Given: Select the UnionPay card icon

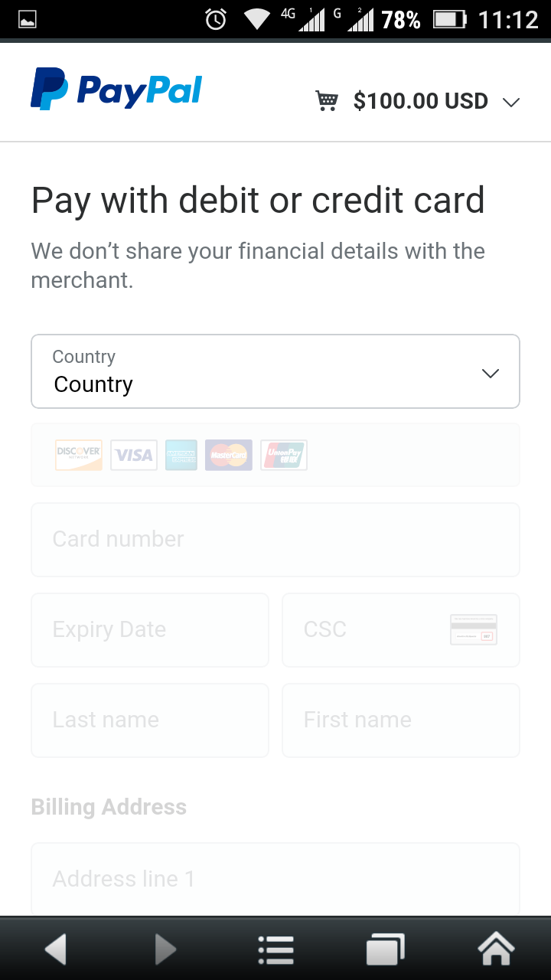Looking at the screenshot, I should click(284, 455).
